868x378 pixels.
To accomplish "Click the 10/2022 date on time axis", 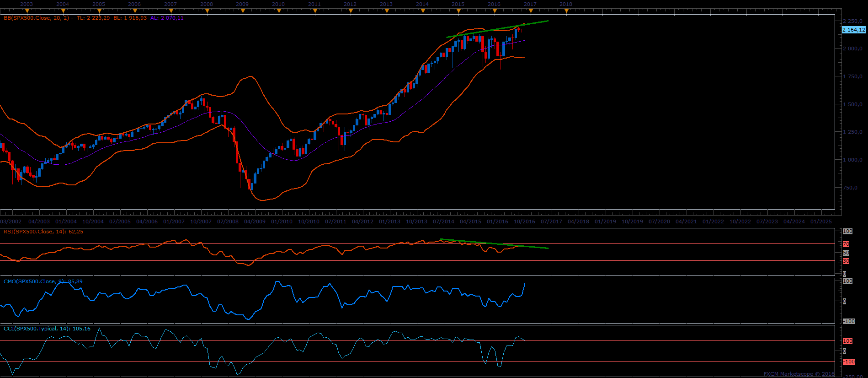I will [x=740, y=221].
